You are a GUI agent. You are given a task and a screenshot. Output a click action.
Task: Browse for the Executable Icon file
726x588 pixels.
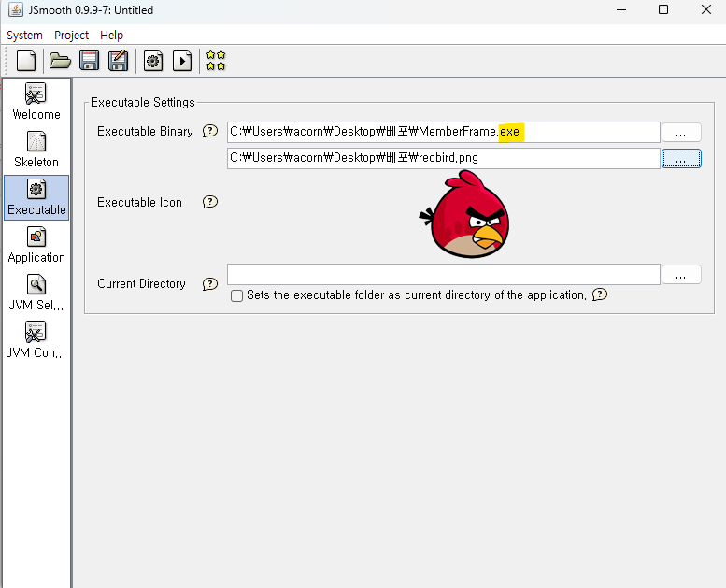click(x=681, y=159)
